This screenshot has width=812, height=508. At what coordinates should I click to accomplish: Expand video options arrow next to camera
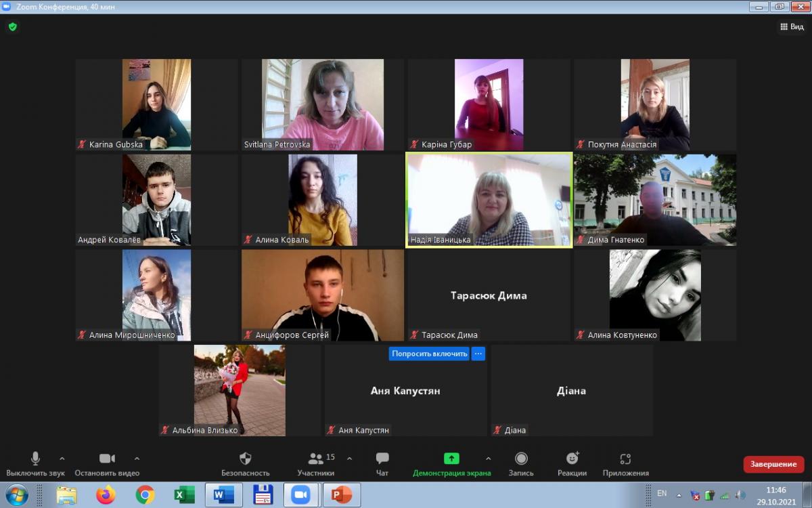click(x=137, y=459)
